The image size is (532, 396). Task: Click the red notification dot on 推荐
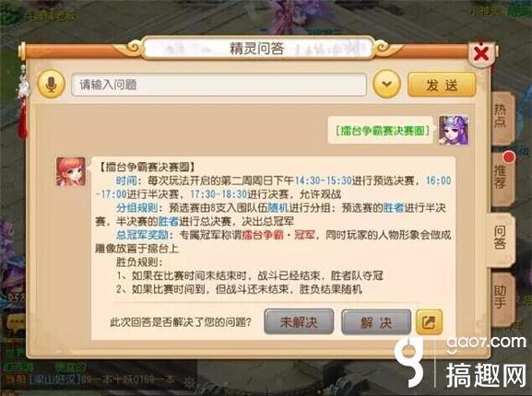pyautogui.click(x=509, y=157)
